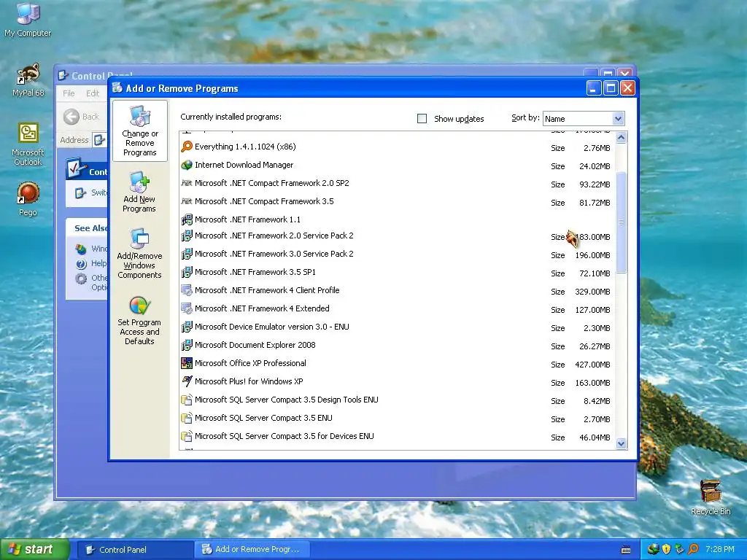Click the Everything search tray icon
This screenshot has height=560, width=747.
(693, 549)
